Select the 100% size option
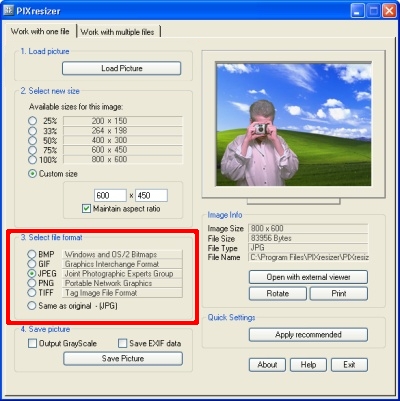Viewport: 400px width, 401px height. [32, 160]
